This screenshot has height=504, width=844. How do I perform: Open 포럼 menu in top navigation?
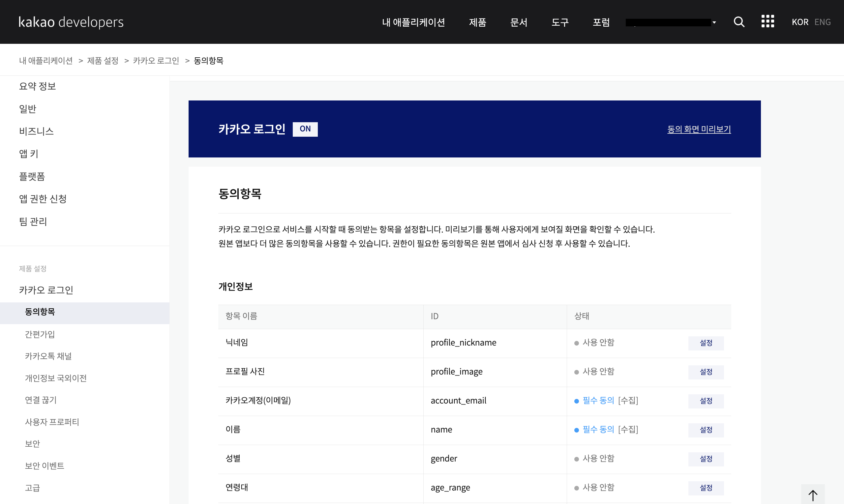pyautogui.click(x=601, y=22)
